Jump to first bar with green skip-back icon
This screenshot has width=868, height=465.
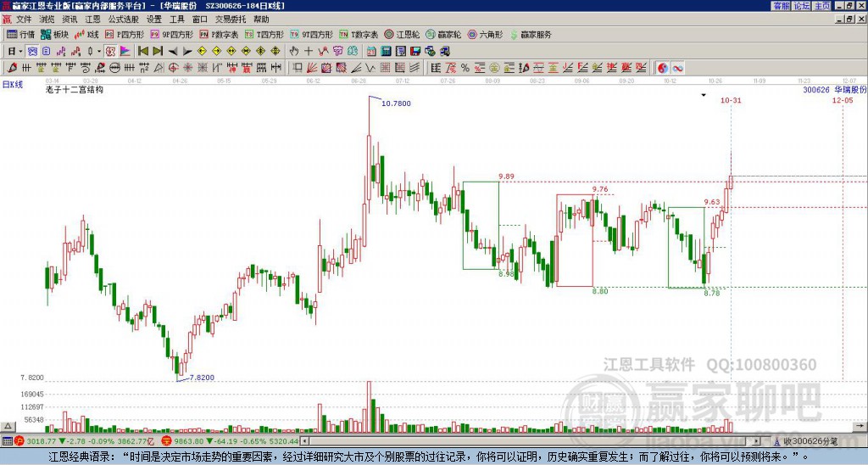[143, 52]
